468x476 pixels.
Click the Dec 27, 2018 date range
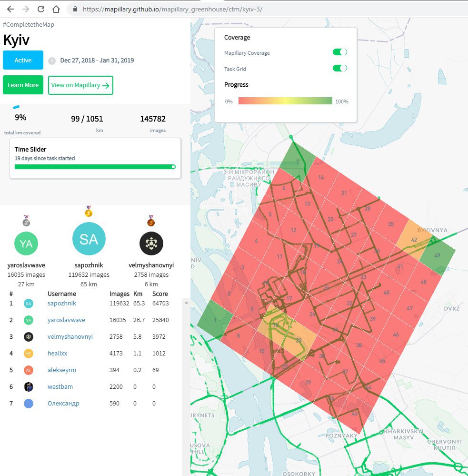(x=97, y=61)
